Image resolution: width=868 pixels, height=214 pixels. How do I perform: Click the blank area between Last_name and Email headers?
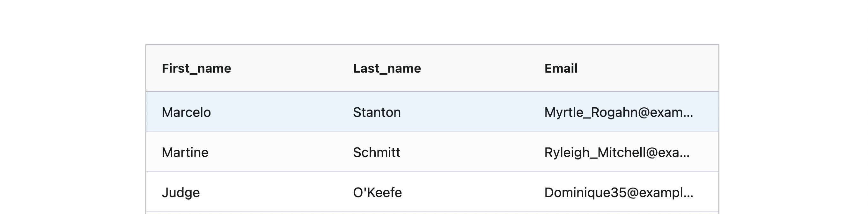[482, 68]
